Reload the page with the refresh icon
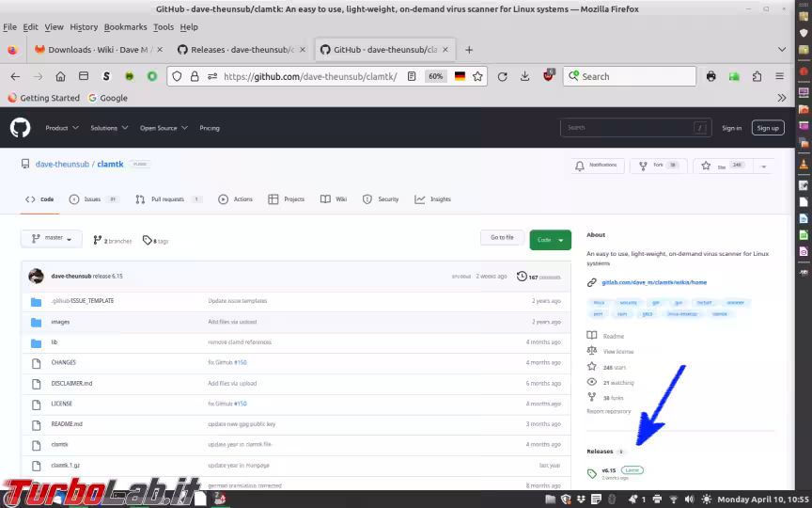 [502, 77]
